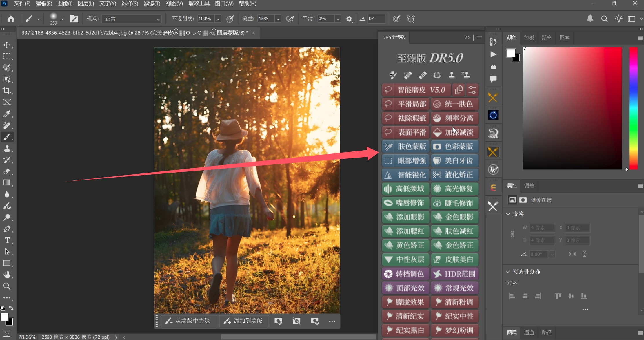
Task: Select the Frame tool
Action: click(x=7, y=102)
